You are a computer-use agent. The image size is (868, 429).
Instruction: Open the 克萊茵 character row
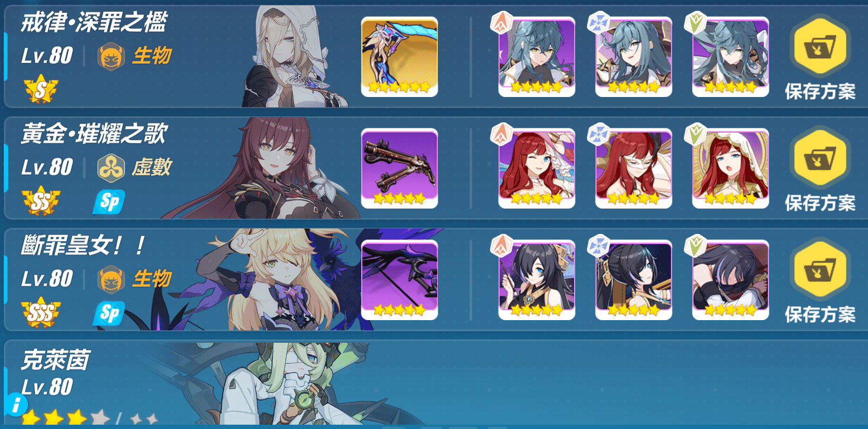pos(434,384)
